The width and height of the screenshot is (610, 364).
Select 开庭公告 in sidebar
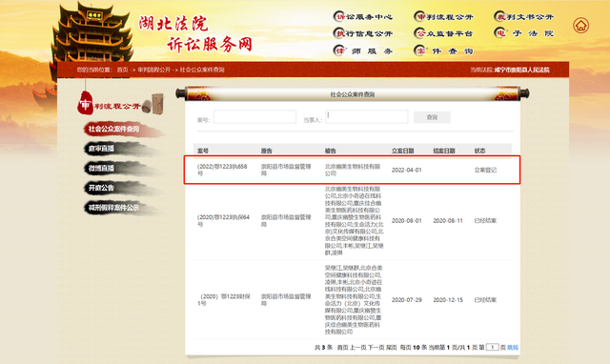(x=102, y=188)
